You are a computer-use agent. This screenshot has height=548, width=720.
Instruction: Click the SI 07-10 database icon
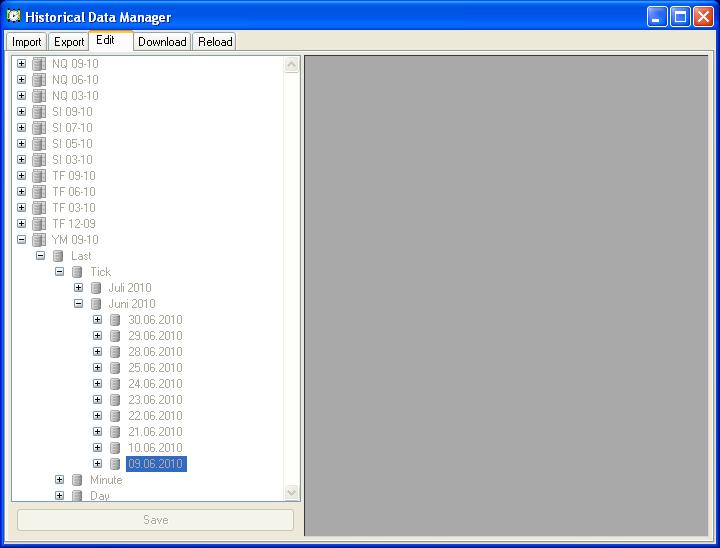point(39,128)
